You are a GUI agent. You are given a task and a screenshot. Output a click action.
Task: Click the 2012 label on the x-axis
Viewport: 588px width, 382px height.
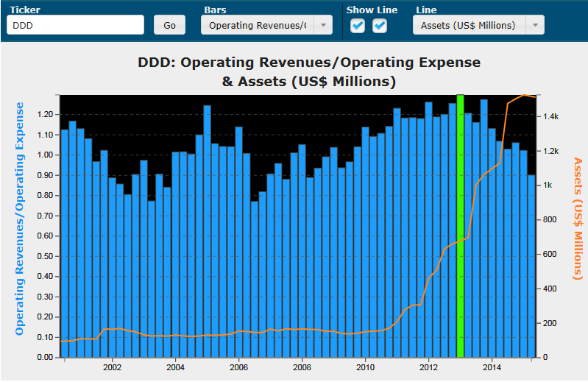[428, 367]
